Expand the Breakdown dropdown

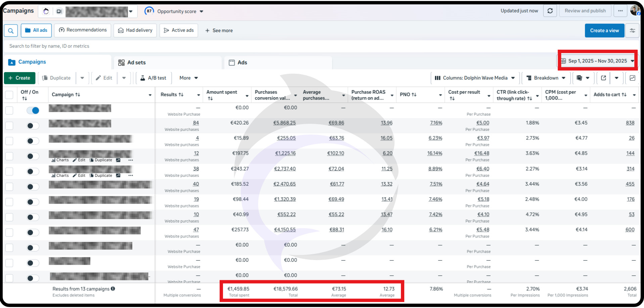(546, 78)
